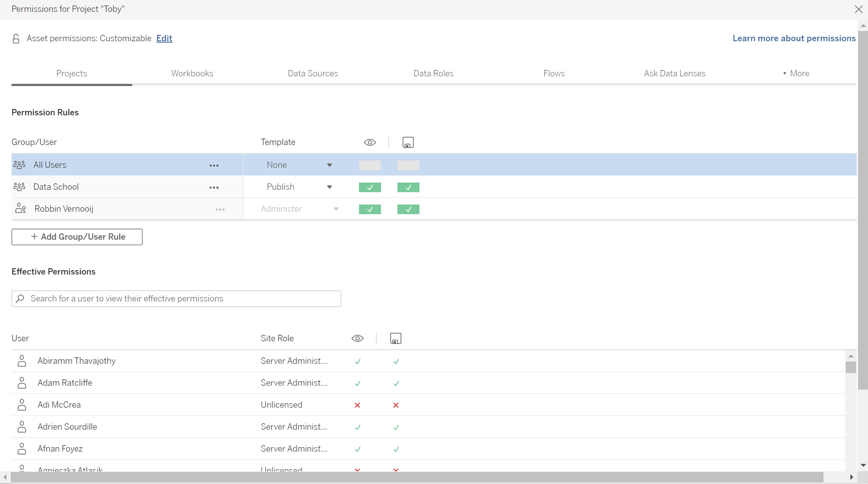Click the horizontal scrollbar thumb at bottom
This screenshot has height=484, width=868.
[417, 477]
